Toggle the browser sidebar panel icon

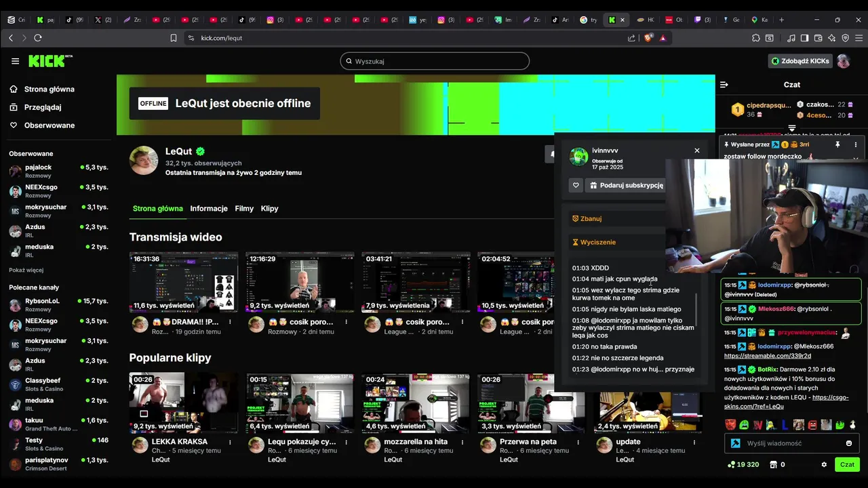click(x=804, y=38)
